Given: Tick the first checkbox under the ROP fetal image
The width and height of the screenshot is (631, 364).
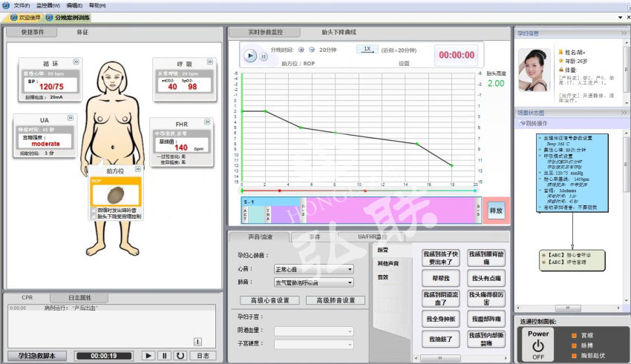Looking at the screenshot, I should pos(94,210).
